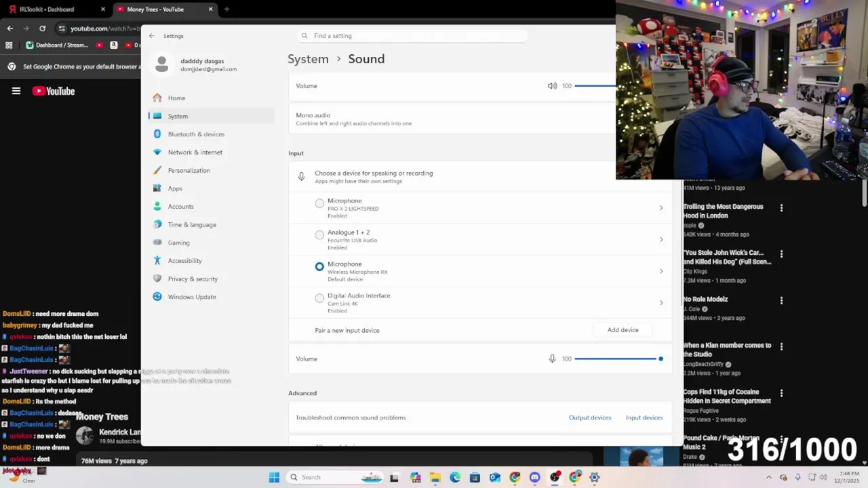The height and width of the screenshot is (488, 868).
Task: Open Chrome site information icon
Action: pyautogui.click(x=62, y=28)
